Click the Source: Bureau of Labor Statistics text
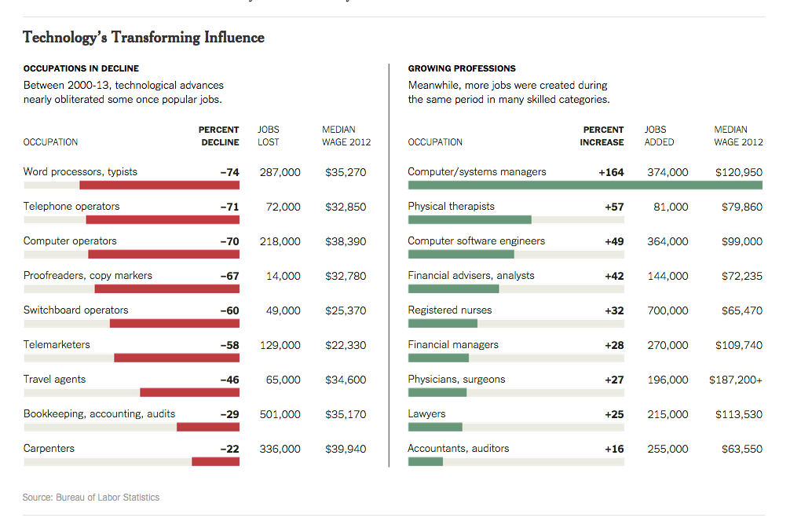 [91, 497]
